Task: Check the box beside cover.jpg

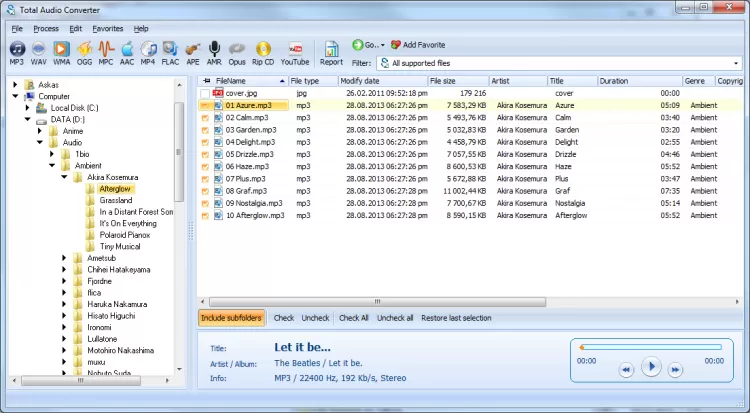Action: (205, 93)
